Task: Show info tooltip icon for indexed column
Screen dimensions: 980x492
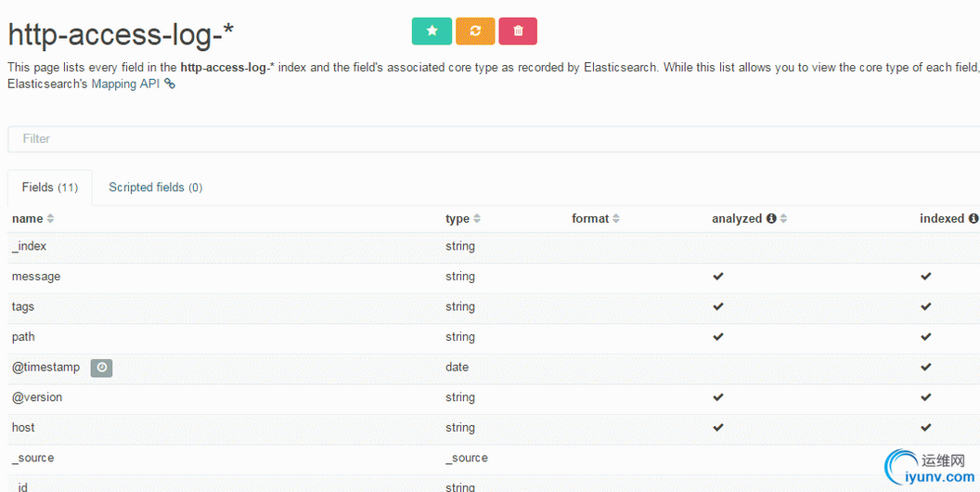Action: (974, 219)
